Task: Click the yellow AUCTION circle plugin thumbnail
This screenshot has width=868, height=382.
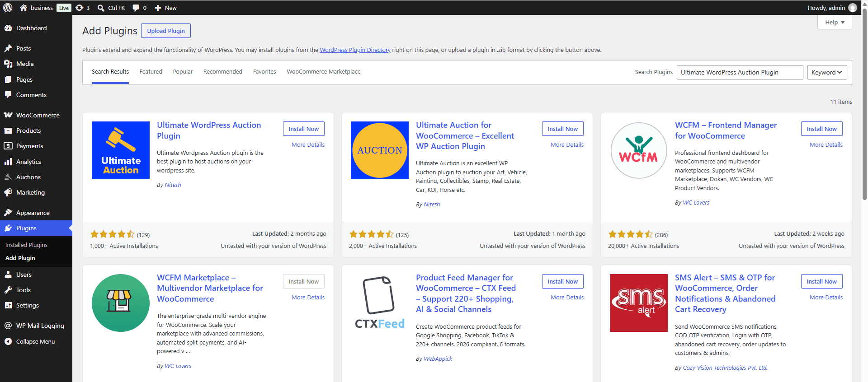Action: 380,150
